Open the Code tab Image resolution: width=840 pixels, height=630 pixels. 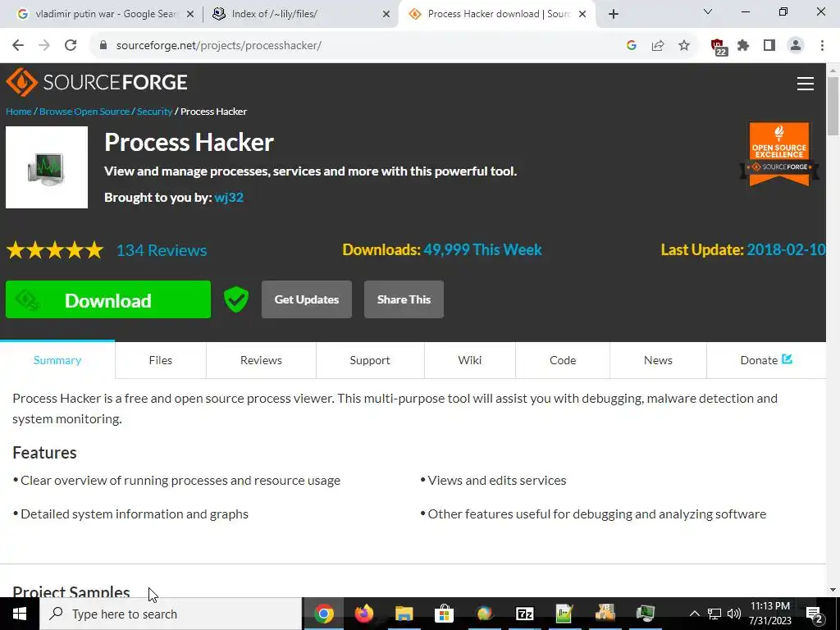point(563,360)
